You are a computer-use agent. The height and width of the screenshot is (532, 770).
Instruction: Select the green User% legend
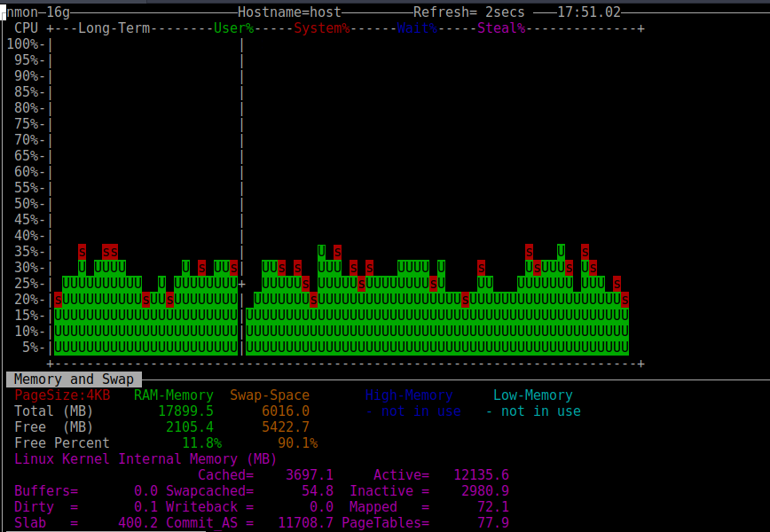232,27
